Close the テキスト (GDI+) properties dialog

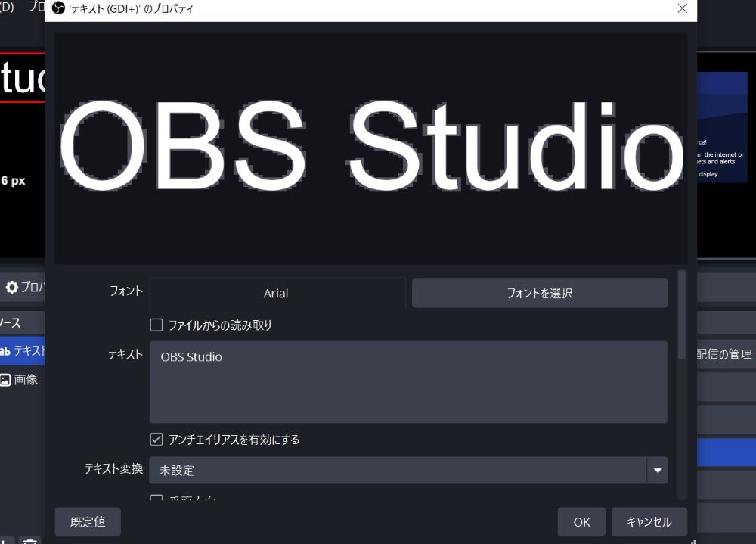pos(682,8)
